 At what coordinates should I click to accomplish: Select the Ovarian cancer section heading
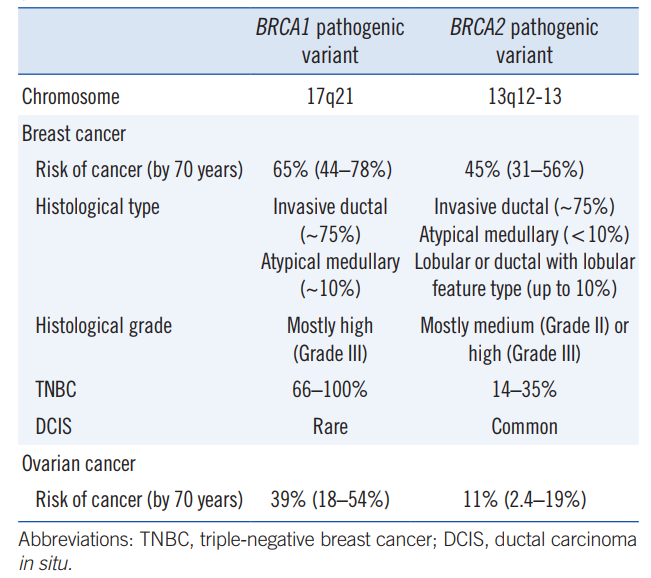pyautogui.click(x=78, y=464)
